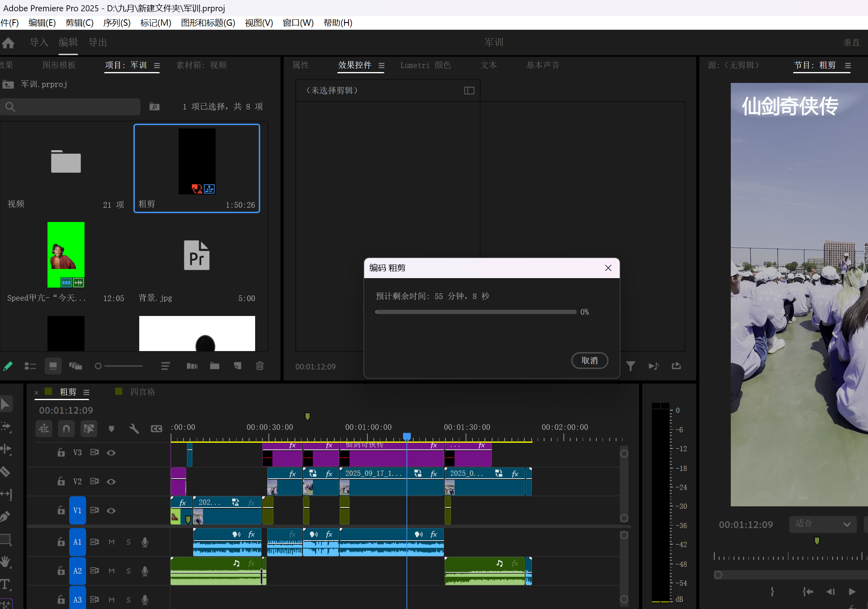This screenshot has height=609, width=868.
Task: Click the New Bin folder icon
Action: tap(214, 366)
